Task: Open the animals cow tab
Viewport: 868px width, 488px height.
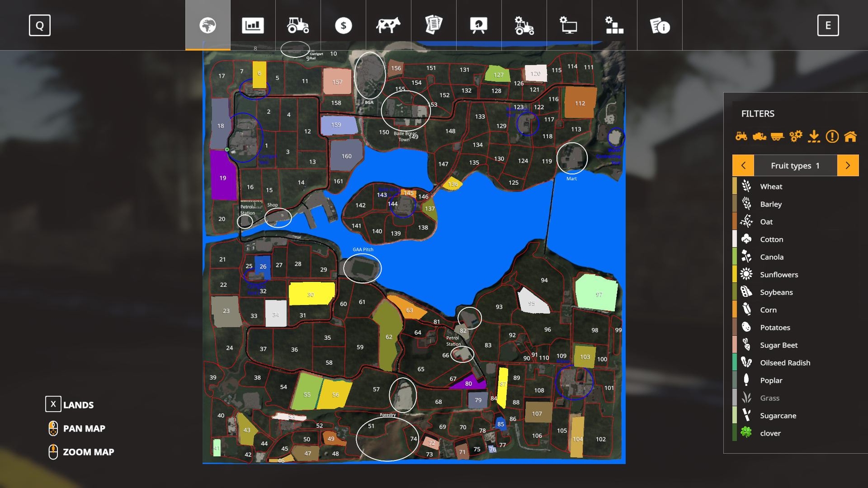Action: [388, 26]
